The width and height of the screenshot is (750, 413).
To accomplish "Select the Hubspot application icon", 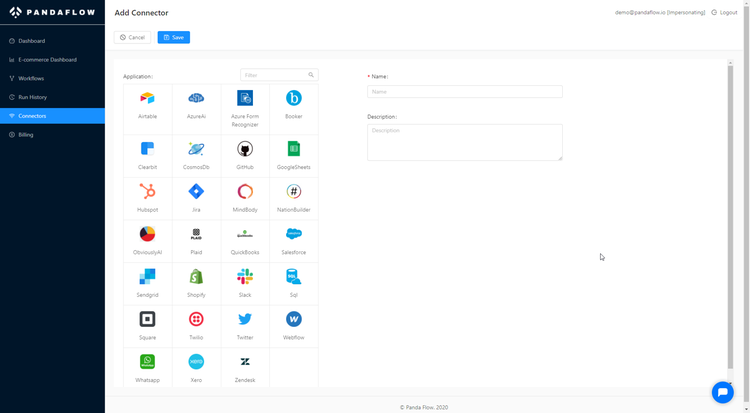I will pyautogui.click(x=147, y=192).
